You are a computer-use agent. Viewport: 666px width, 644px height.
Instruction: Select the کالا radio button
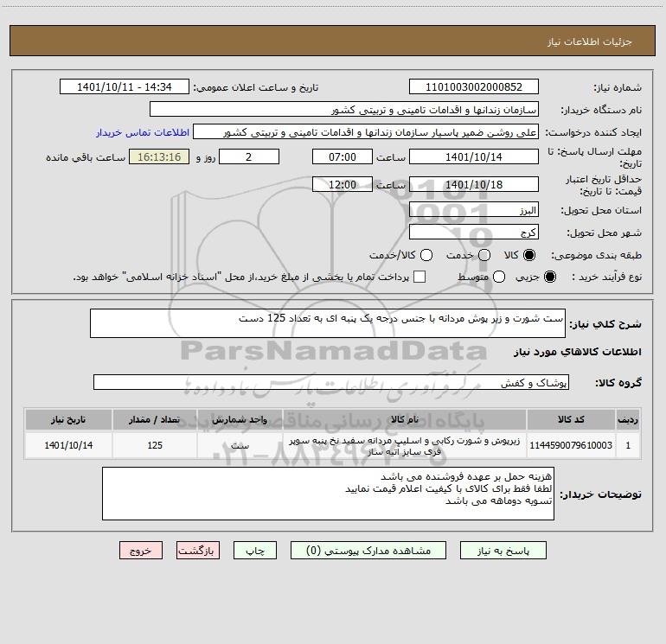click(x=529, y=255)
